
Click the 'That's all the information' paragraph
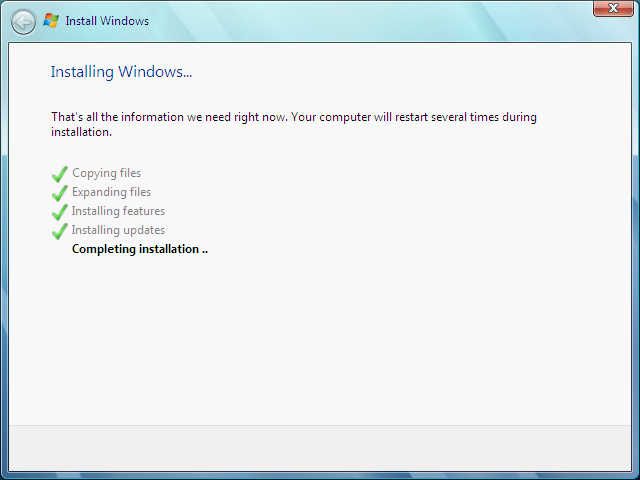click(x=294, y=124)
